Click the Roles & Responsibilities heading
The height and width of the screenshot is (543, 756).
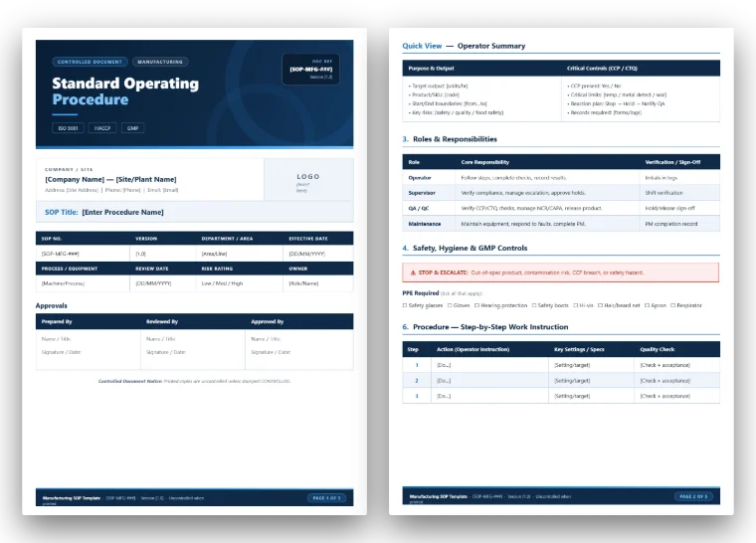[455, 139]
